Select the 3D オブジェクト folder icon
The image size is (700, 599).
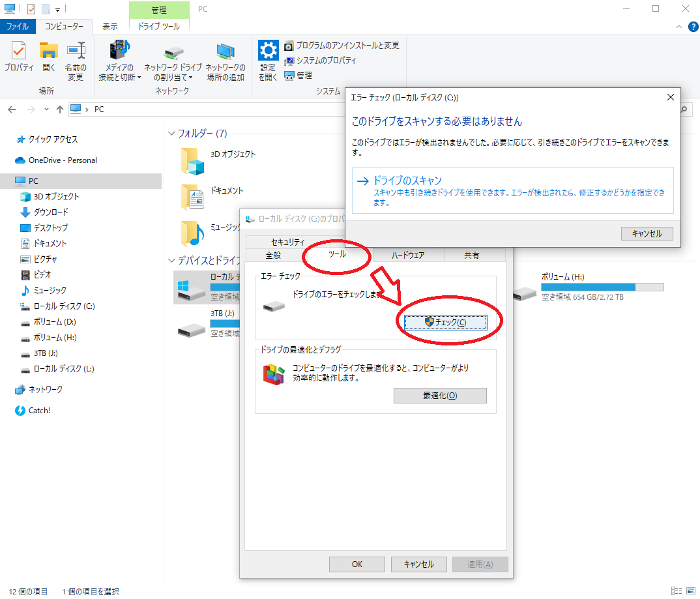pos(192,160)
